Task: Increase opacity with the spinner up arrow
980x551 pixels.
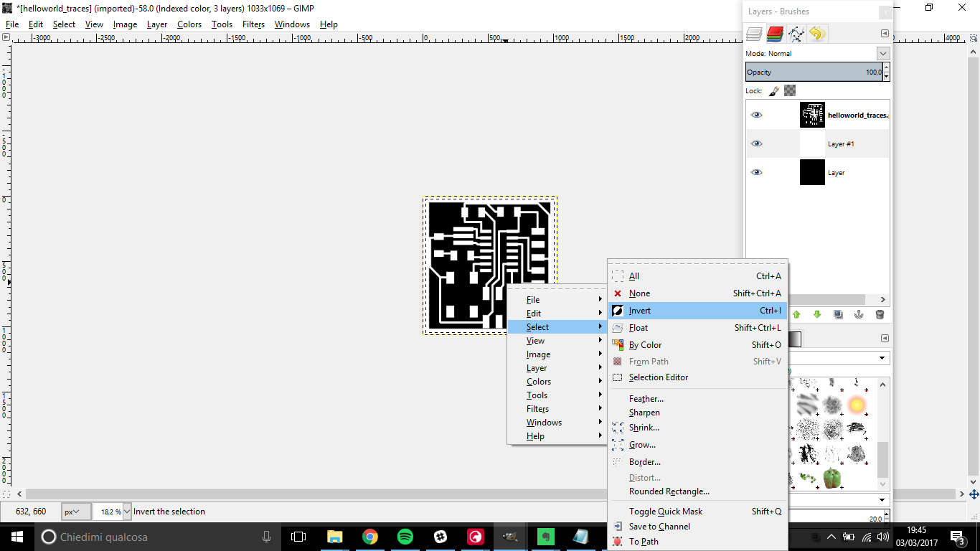Action: tap(886, 67)
